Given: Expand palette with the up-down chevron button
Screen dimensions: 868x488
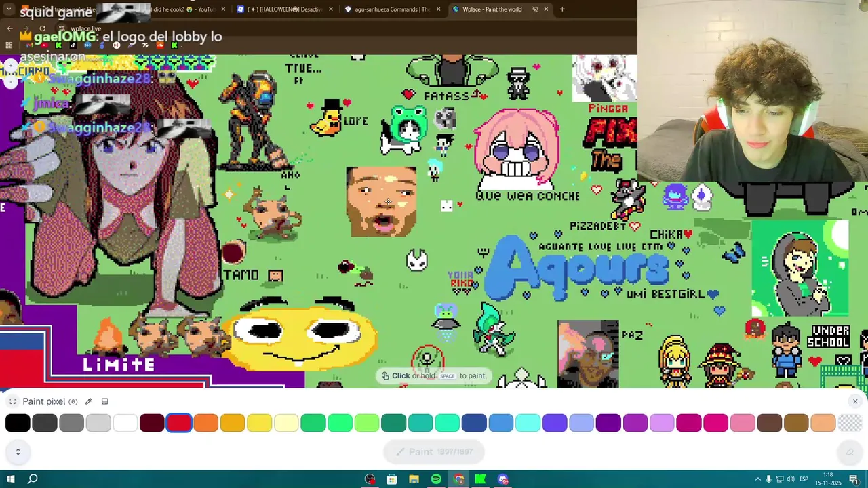Looking at the screenshot, I should (x=18, y=451).
